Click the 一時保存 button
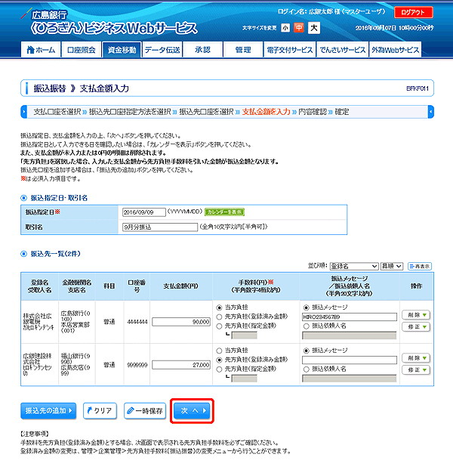Image resolution: width=453 pixels, height=476 pixels. pos(145,411)
